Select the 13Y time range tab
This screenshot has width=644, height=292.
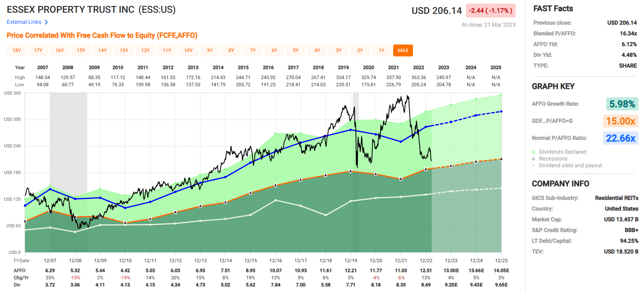click(x=124, y=50)
